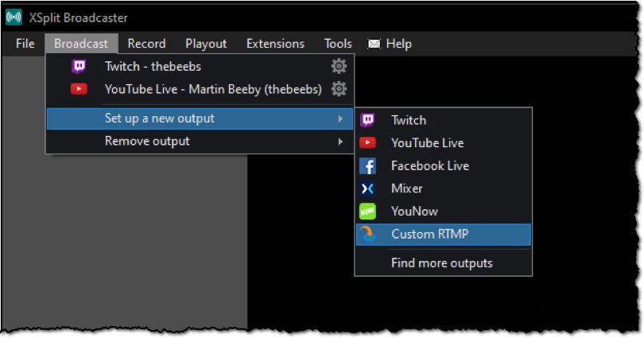This screenshot has height=338, width=644.
Task: Click the YouTube icon beside Martin Beeby output
Action: pyautogui.click(x=79, y=89)
